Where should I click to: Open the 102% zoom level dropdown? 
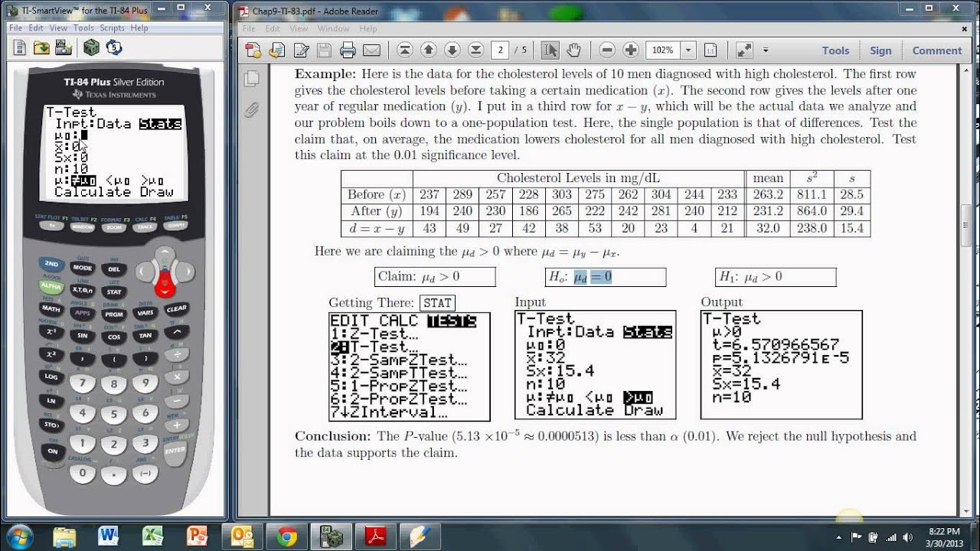pyautogui.click(x=688, y=51)
